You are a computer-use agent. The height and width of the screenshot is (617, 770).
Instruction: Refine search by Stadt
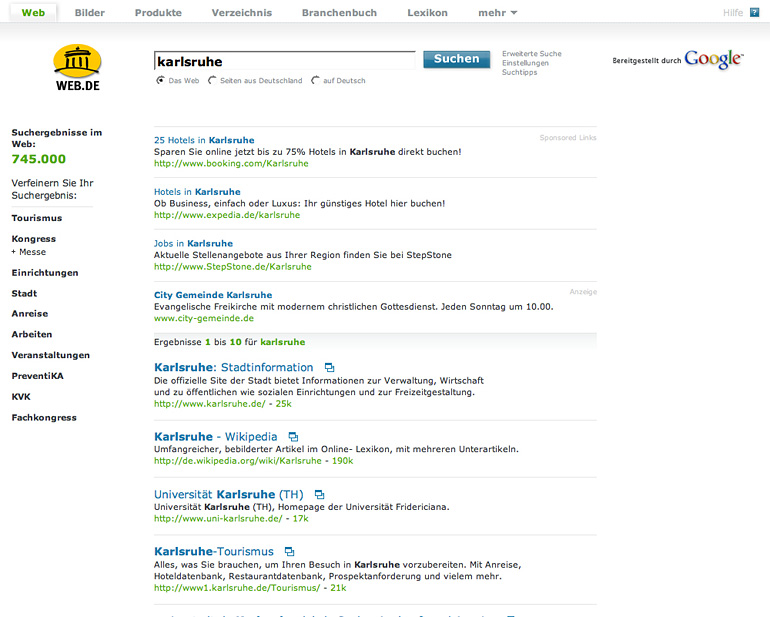pyautogui.click(x=24, y=293)
